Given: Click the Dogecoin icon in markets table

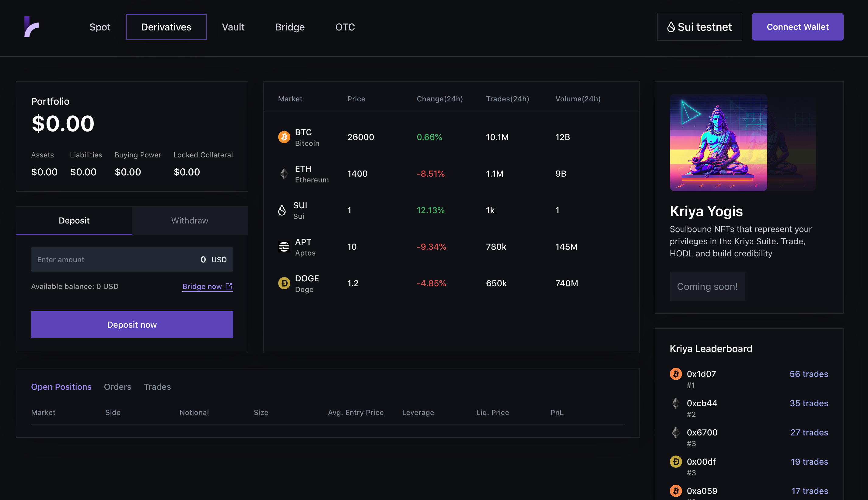Looking at the screenshot, I should (284, 283).
